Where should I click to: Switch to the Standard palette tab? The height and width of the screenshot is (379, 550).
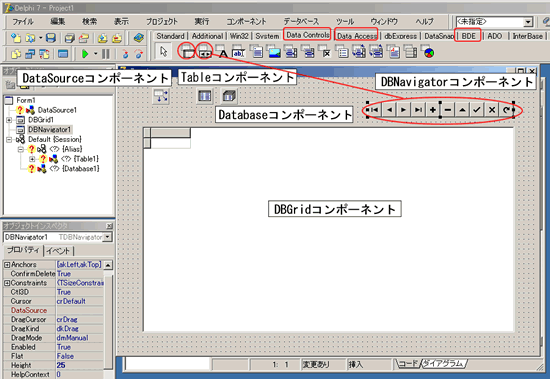[x=170, y=36]
